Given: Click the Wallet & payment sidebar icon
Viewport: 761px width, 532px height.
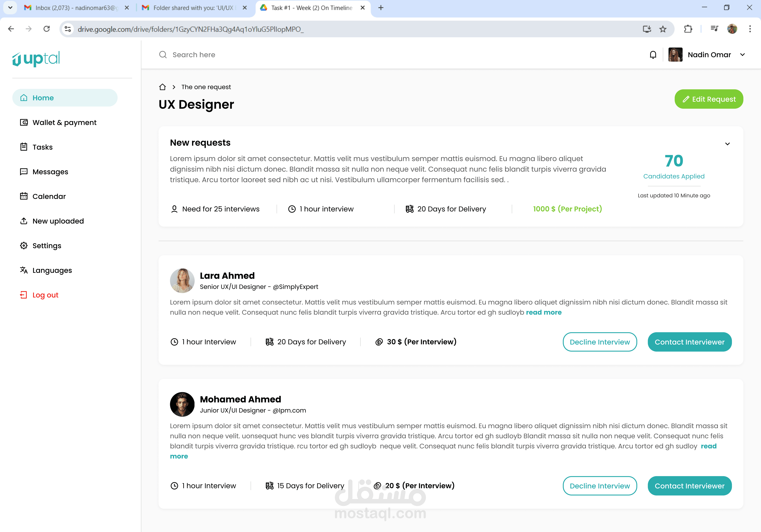Looking at the screenshot, I should (24, 123).
